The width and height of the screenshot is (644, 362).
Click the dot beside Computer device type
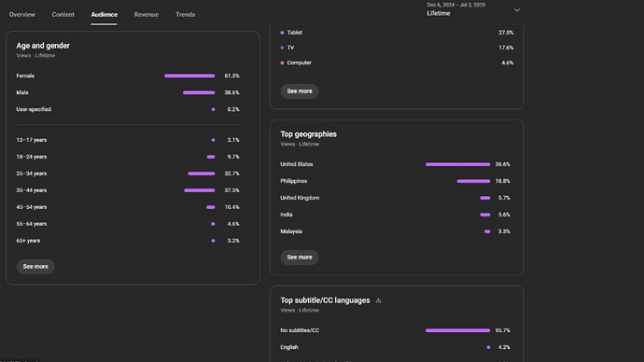282,63
